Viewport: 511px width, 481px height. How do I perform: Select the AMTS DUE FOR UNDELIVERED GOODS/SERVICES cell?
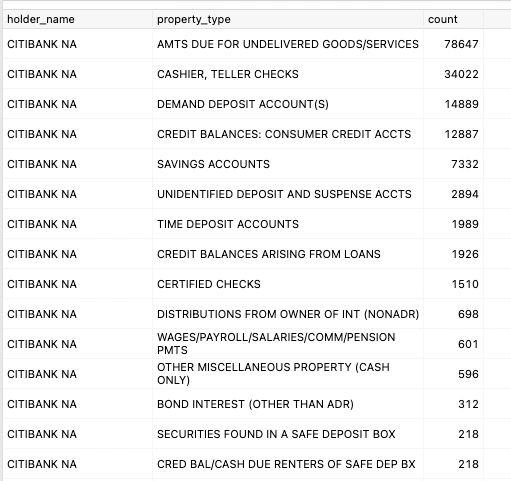pos(288,44)
